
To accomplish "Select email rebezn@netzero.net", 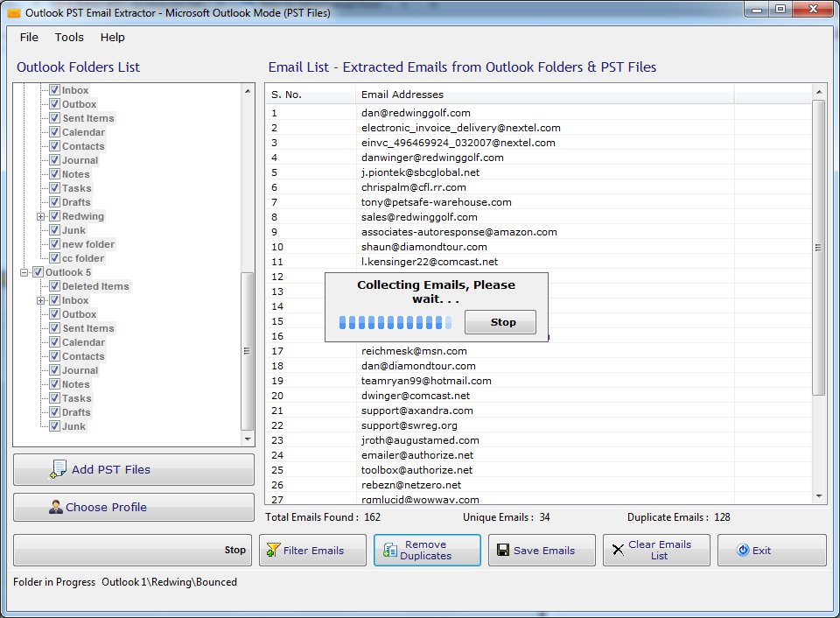I will [x=411, y=485].
